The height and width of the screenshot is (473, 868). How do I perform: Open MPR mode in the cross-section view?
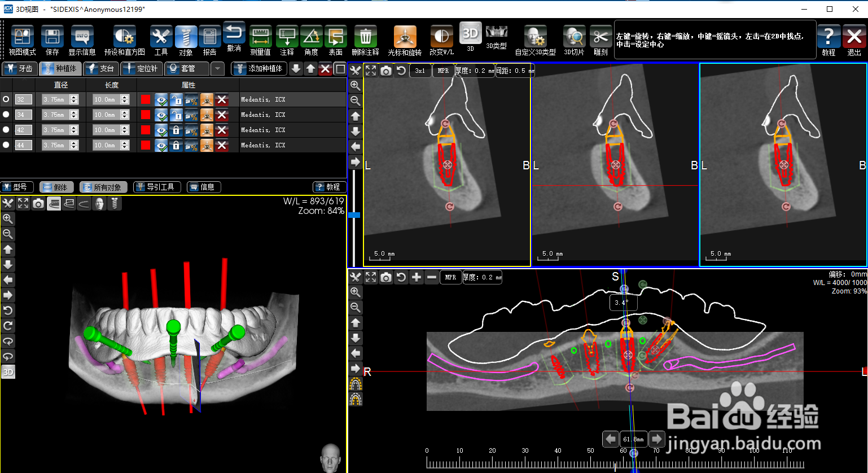[443, 71]
